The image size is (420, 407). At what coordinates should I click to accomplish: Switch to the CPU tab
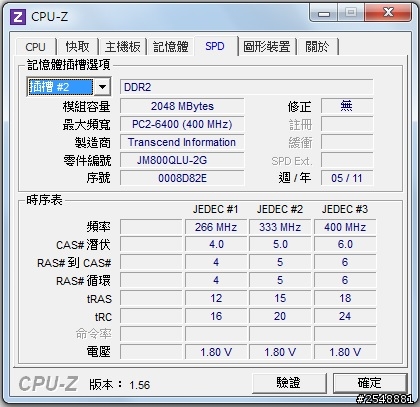35,47
